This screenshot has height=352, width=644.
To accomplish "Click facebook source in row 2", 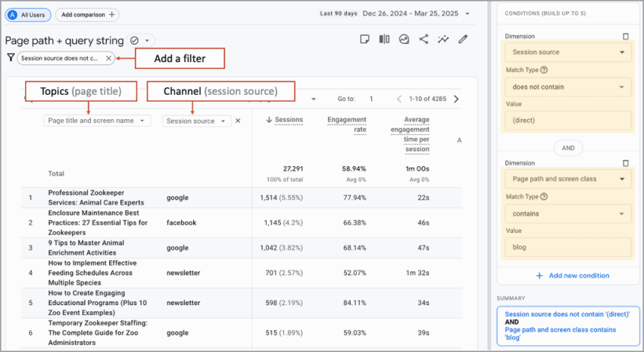I will [x=182, y=222].
